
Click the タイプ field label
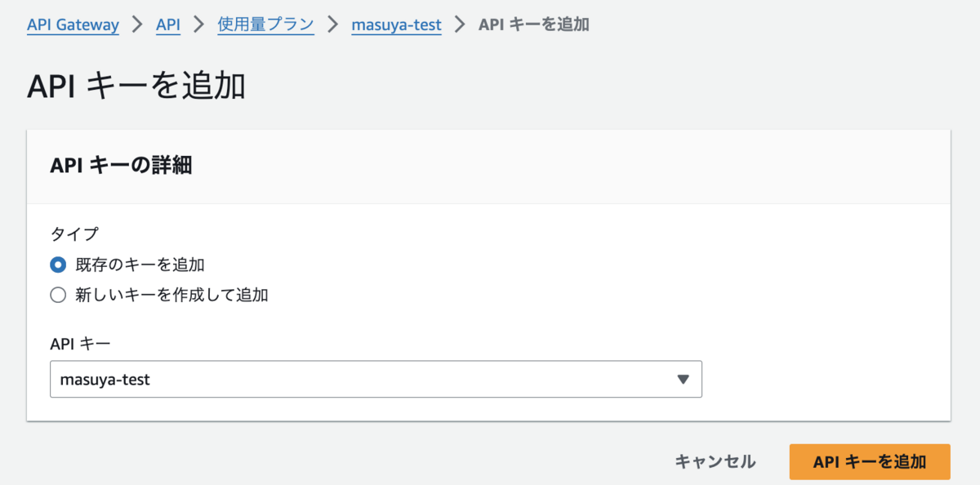[x=74, y=234]
